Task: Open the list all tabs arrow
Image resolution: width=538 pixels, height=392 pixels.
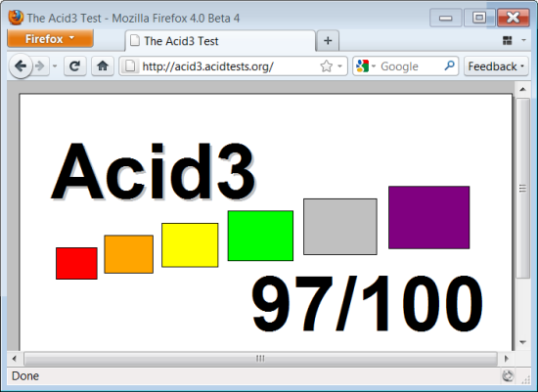Action: [x=523, y=40]
